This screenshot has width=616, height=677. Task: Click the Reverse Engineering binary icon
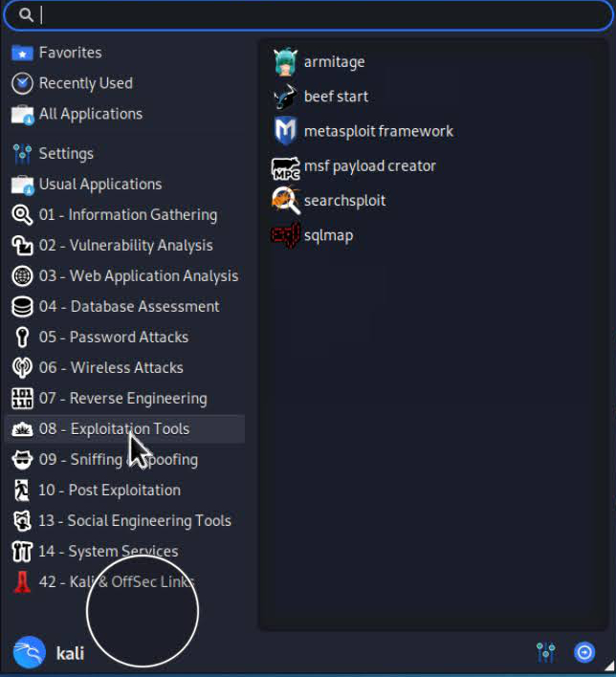(x=22, y=399)
